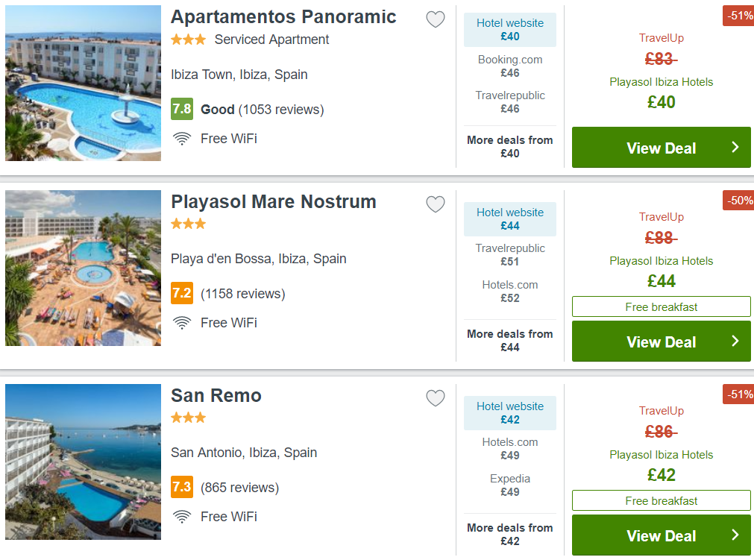Click WiFi icon under Apartamentos Panoramic

coord(182,139)
